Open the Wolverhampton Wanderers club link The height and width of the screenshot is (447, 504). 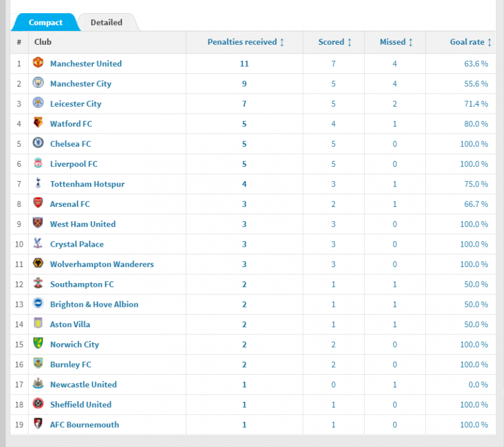pyautogui.click(x=101, y=264)
